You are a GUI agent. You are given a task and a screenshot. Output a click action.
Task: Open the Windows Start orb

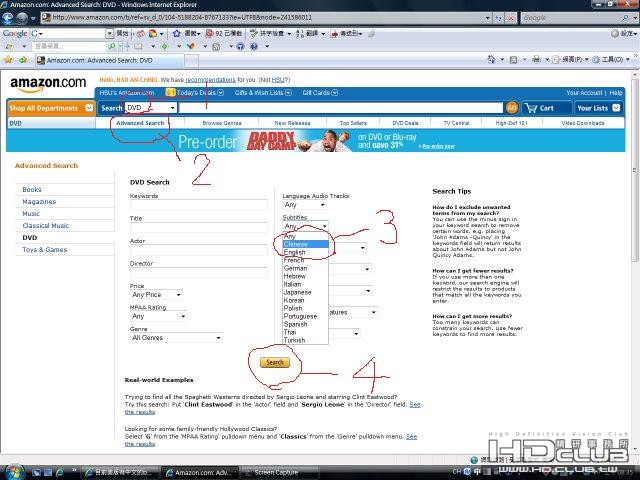tap(13, 472)
